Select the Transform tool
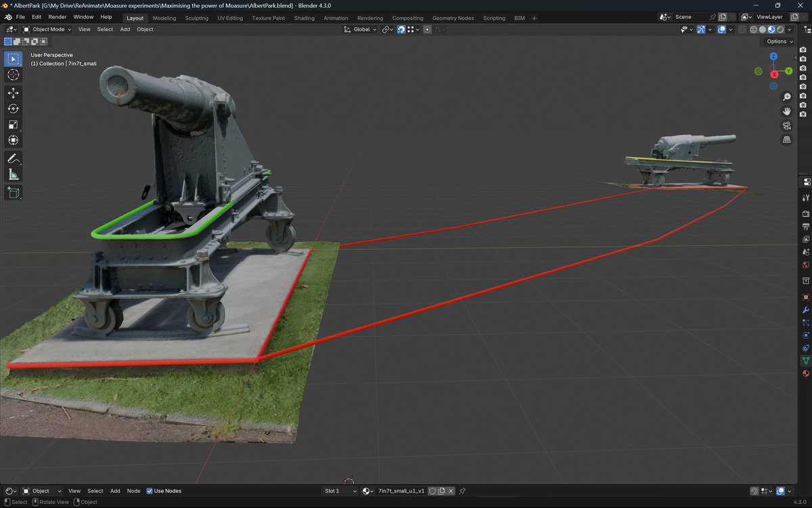This screenshot has height=508, width=812. pos(14,140)
